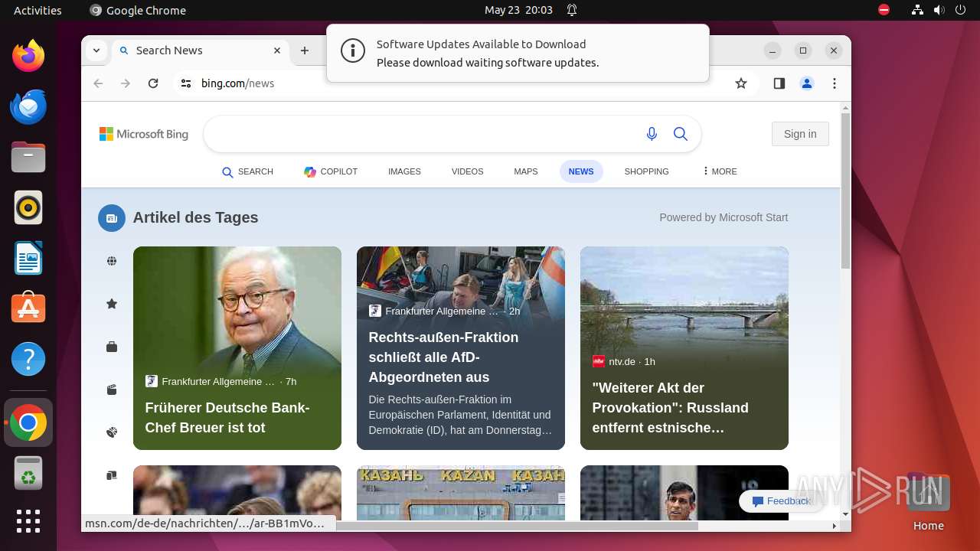Open notification bell in top bar
The image size is (980, 551).
(572, 10)
